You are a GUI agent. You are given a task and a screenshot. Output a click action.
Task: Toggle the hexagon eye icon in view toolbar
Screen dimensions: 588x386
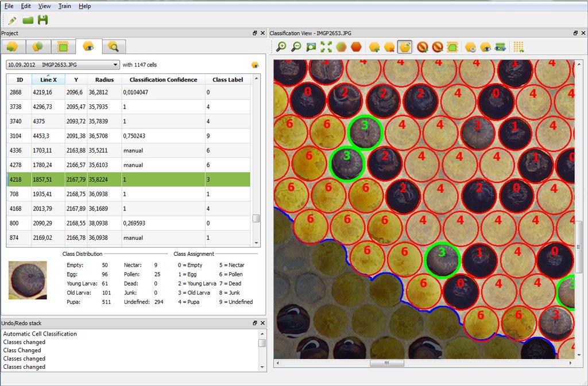point(485,47)
